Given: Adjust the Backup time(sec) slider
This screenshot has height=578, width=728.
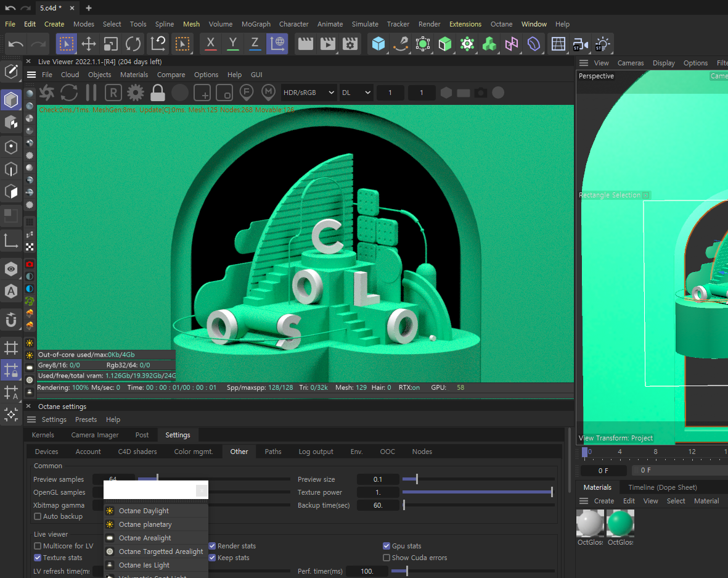Looking at the screenshot, I should click(x=478, y=505).
